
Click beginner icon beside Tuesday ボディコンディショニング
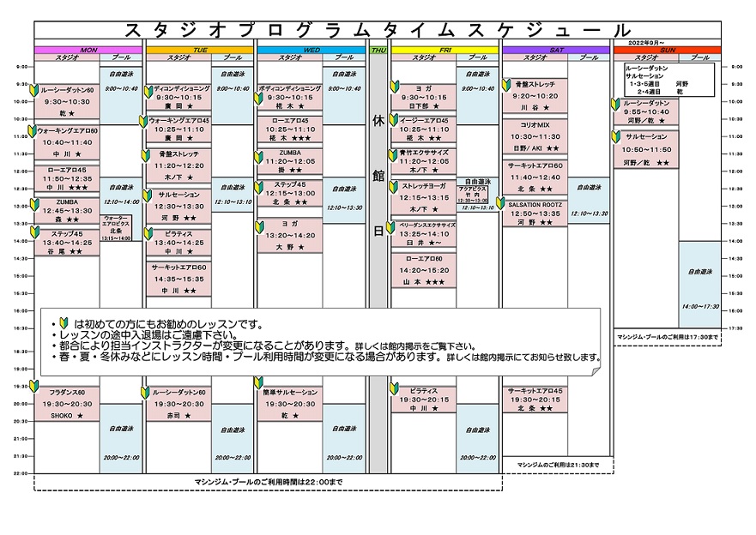[x=148, y=92]
